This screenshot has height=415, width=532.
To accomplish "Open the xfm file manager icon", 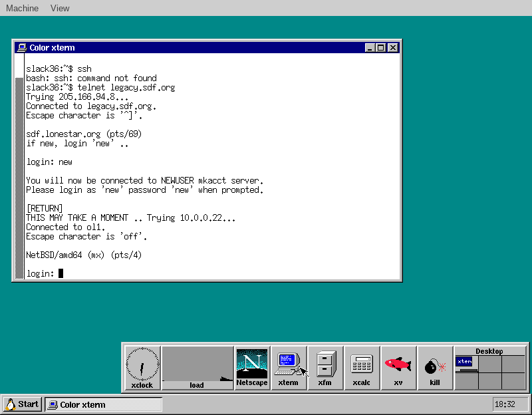I will pyautogui.click(x=325, y=368).
